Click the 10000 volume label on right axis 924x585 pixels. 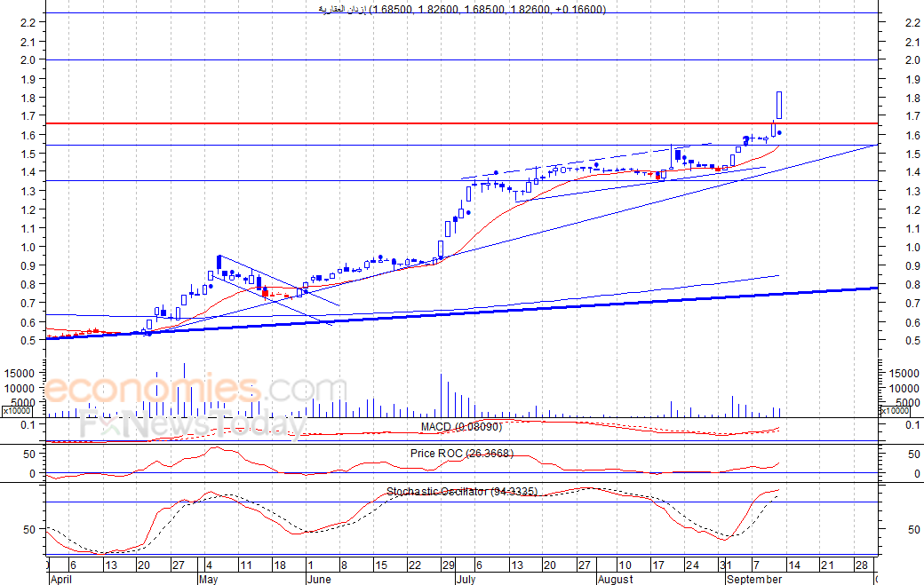(x=904, y=389)
